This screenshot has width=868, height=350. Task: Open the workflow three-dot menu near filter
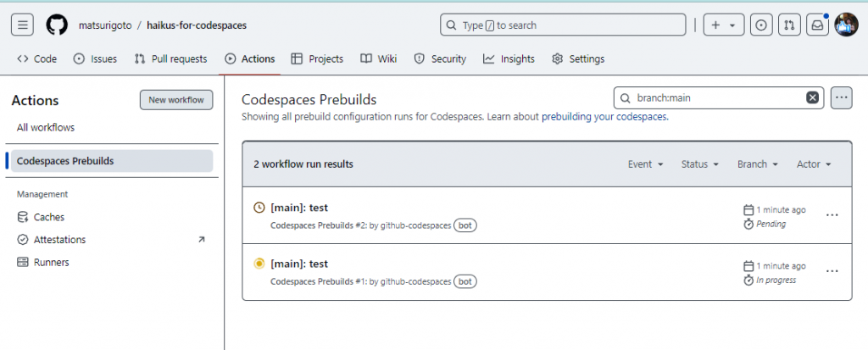(x=841, y=97)
